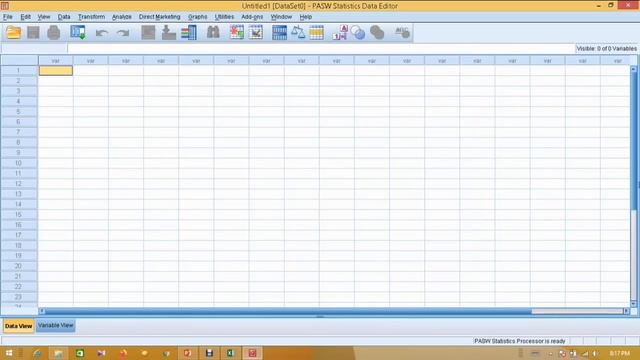This screenshot has width=640, height=360.
Task: Click the horizontal scrollbar thumb
Action: click(x=289, y=311)
